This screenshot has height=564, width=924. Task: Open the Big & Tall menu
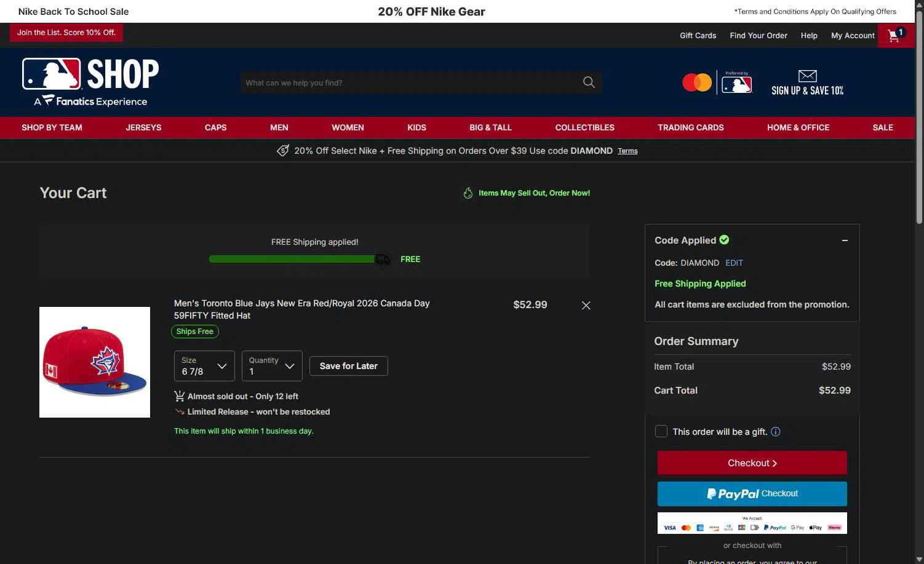(x=490, y=127)
